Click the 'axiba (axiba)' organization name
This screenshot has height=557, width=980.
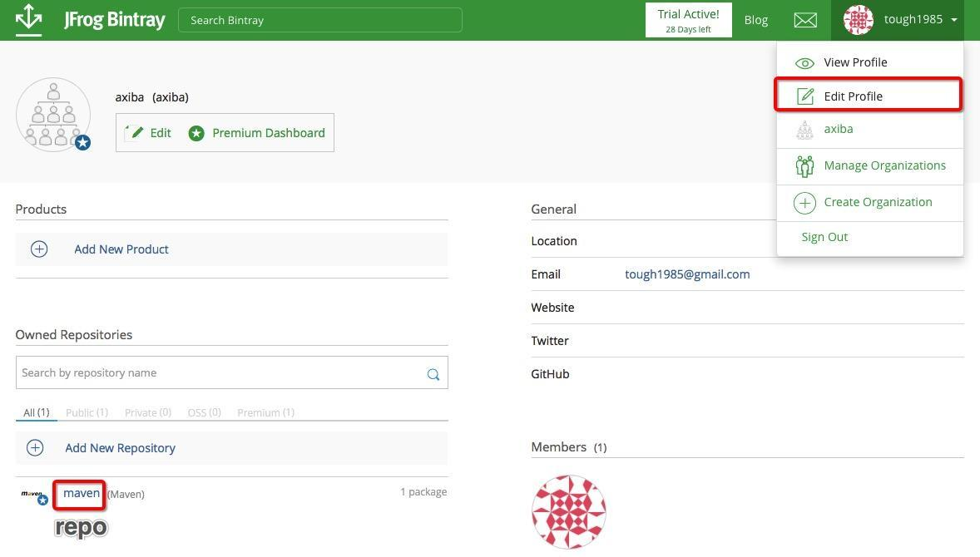pos(152,97)
